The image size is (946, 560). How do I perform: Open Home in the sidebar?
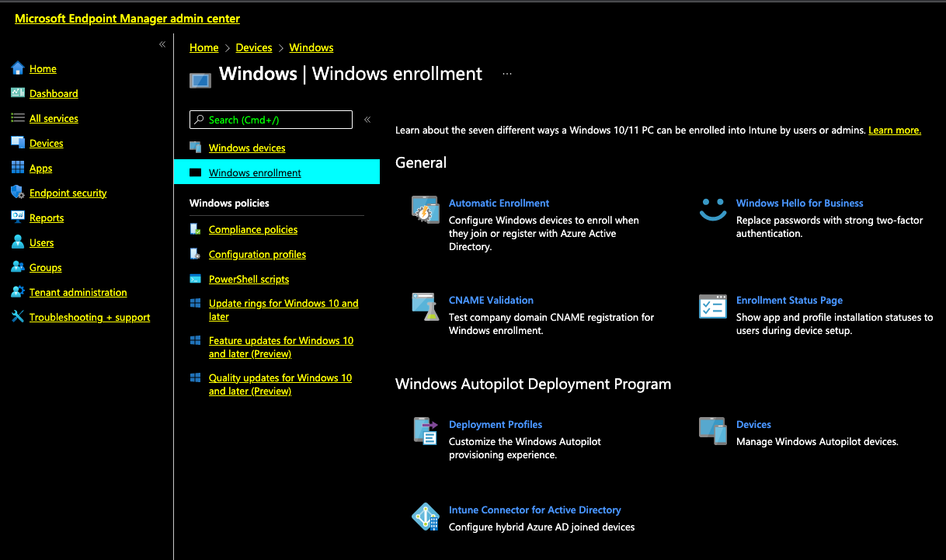pyautogui.click(x=43, y=68)
